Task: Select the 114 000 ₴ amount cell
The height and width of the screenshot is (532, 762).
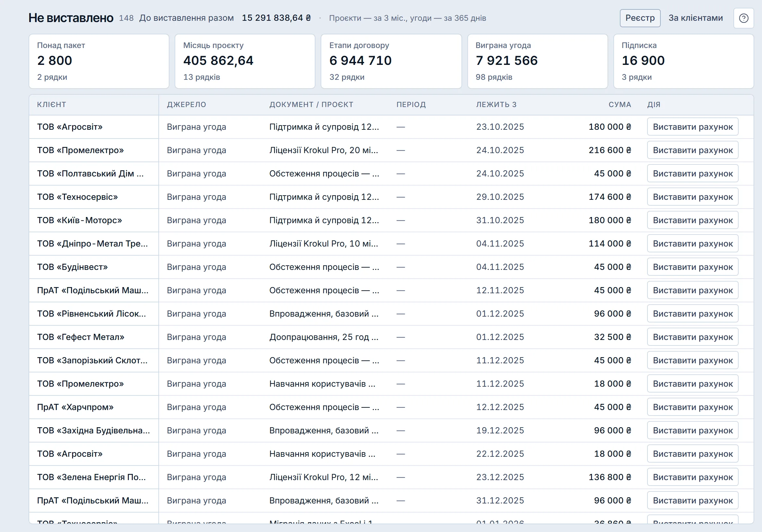Action: (x=610, y=243)
